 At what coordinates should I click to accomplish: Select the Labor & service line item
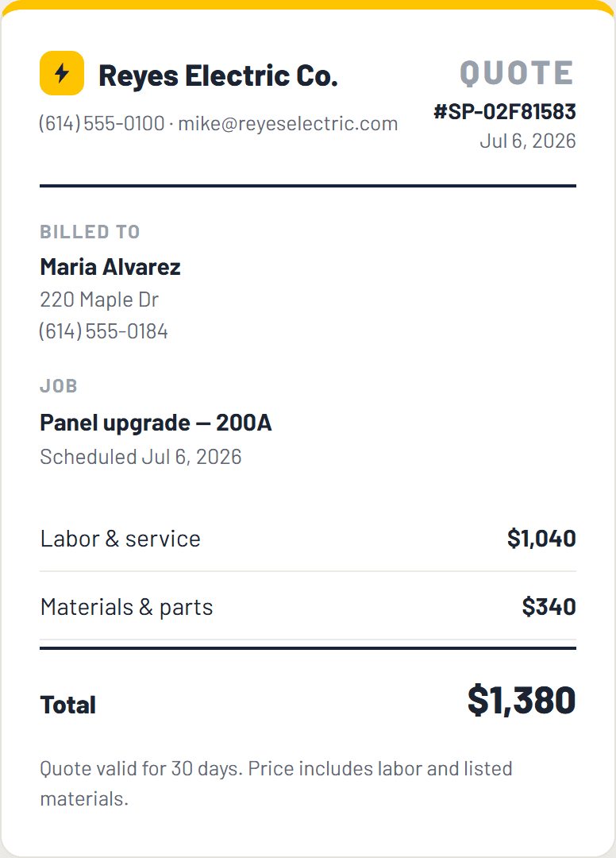[x=308, y=539]
